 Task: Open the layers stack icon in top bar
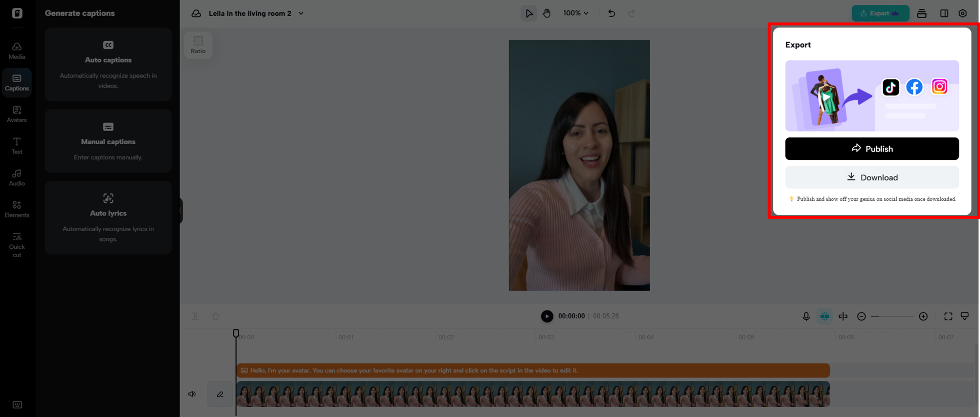pyautogui.click(x=922, y=14)
